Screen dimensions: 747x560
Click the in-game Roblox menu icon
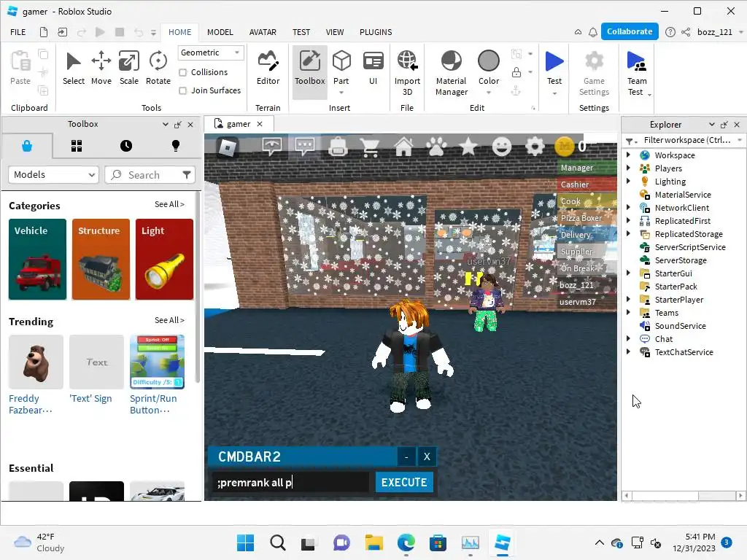click(228, 147)
